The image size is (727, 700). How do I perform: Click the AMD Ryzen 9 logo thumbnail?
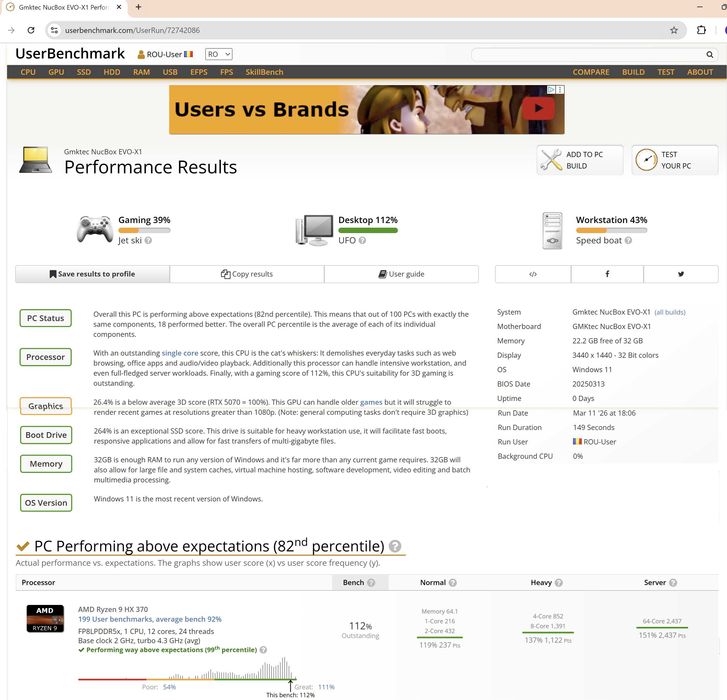pyautogui.click(x=45, y=618)
